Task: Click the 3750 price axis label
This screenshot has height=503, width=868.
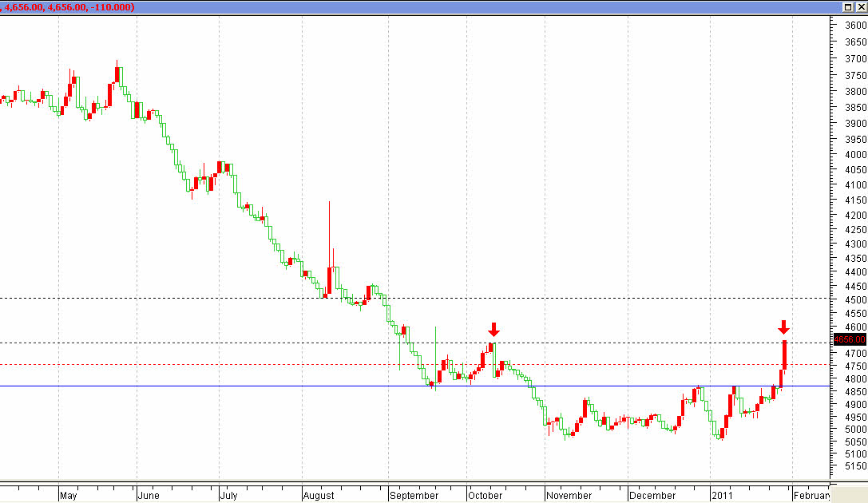Action: (856, 75)
